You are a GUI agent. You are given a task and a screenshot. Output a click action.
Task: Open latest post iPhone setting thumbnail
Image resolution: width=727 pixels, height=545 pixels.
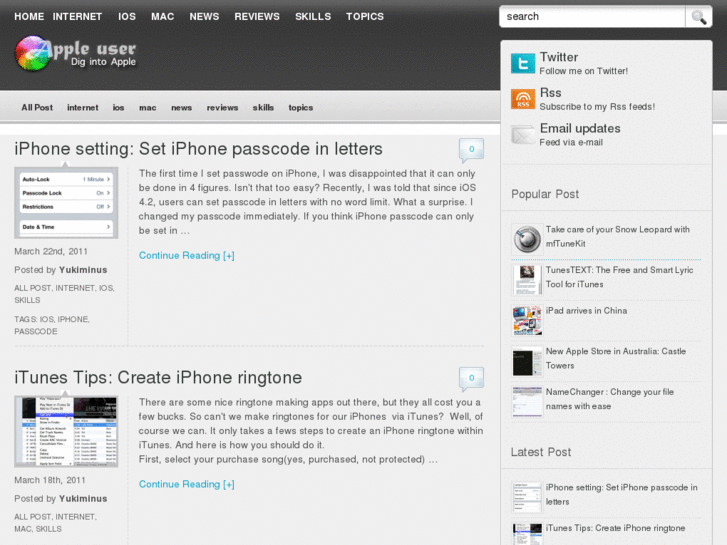tap(527, 497)
